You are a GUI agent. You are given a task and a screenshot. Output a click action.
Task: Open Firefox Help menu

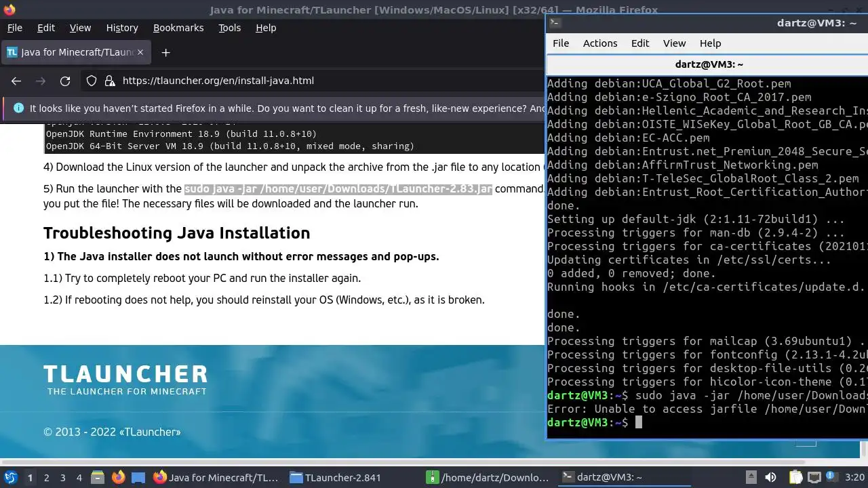266,28
